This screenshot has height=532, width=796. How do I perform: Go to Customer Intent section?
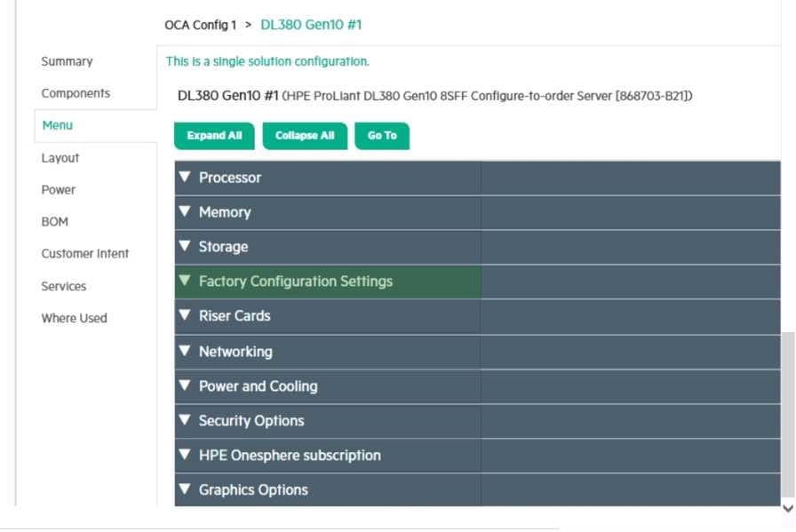click(85, 254)
